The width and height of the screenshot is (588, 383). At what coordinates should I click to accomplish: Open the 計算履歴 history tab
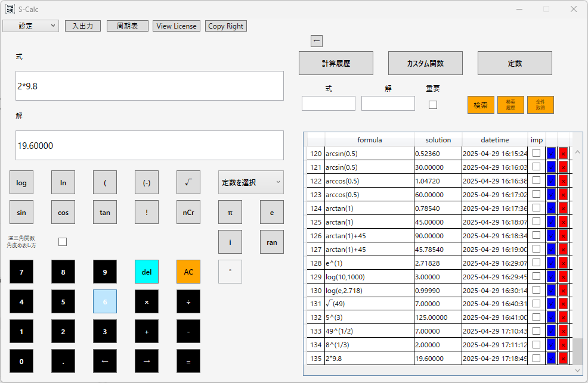click(336, 63)
